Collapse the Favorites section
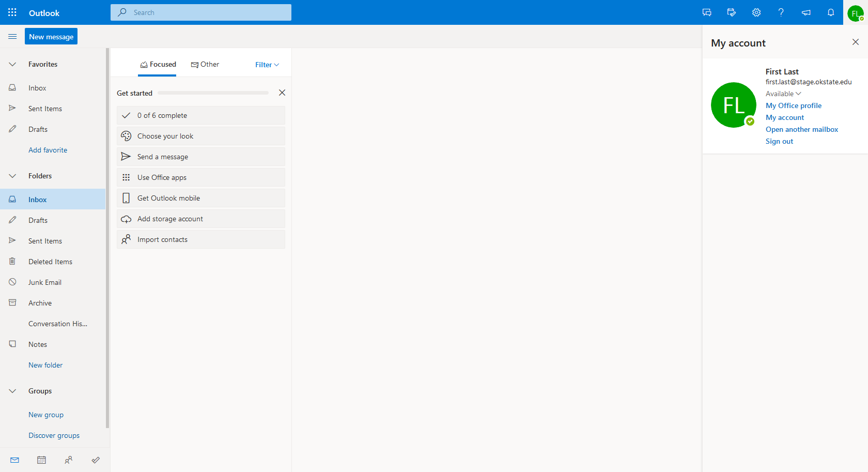This screenshot has width=868, height=472. [x=12, y=64]
